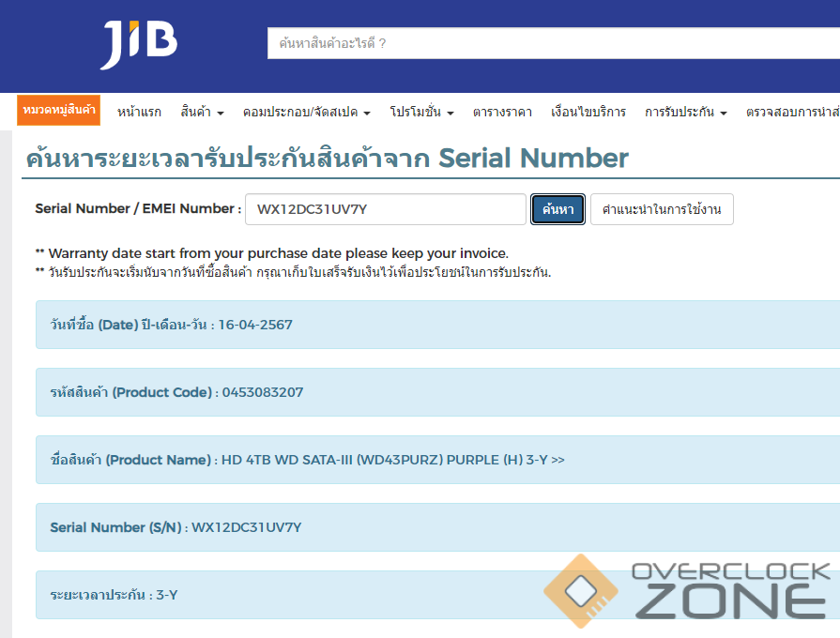Open the JIB logo home link
The image size is (840, 638).
(138, 44)
